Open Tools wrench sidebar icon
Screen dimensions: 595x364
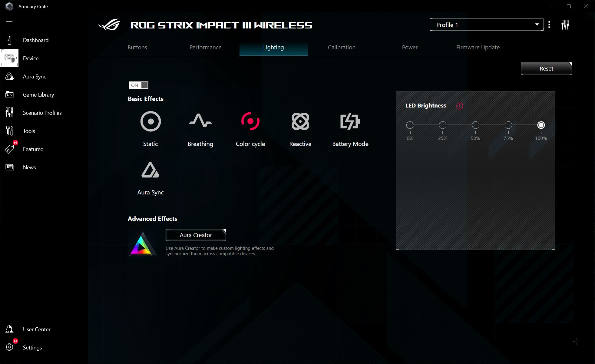[x=9, y=131]
